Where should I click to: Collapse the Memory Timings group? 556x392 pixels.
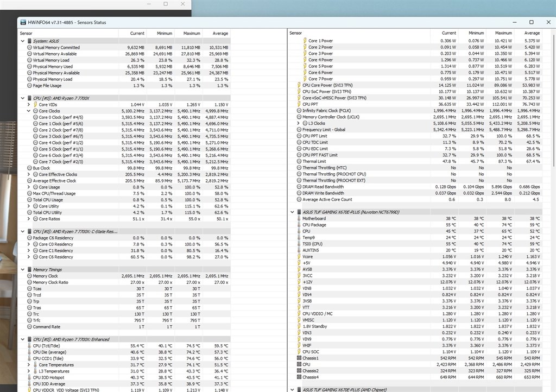23,270
